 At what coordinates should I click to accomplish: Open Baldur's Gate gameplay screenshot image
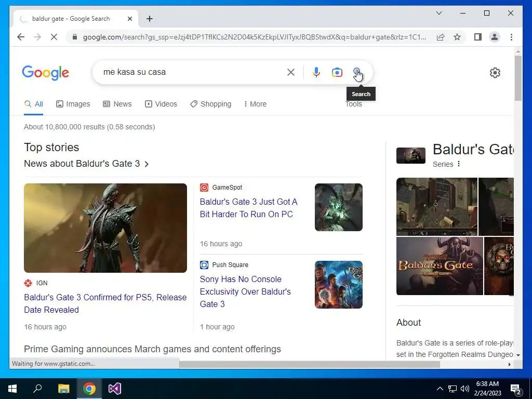point(436,207)
